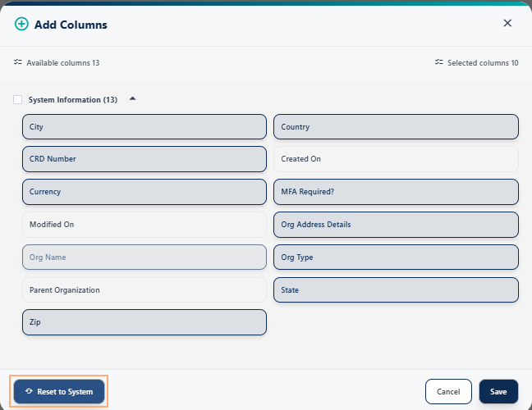The height and width of the screenshot is (410, 532).
Task: Check the System Information checkbox
Action: (18, 100)
